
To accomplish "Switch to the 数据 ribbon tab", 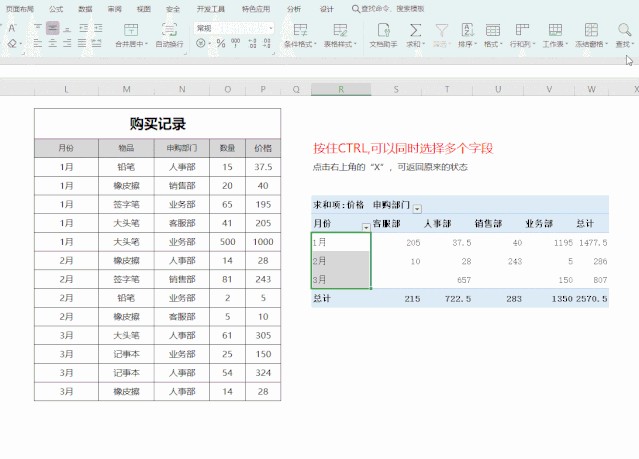I will pyautogui.click(x=85, y=8).
